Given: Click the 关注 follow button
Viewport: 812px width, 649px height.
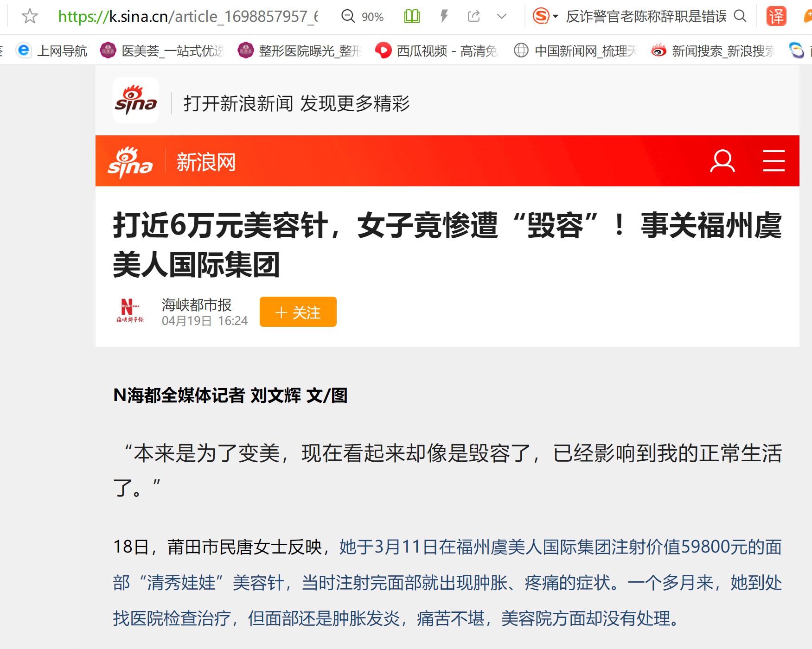Looking at the screenshot, I should point(298,312).
